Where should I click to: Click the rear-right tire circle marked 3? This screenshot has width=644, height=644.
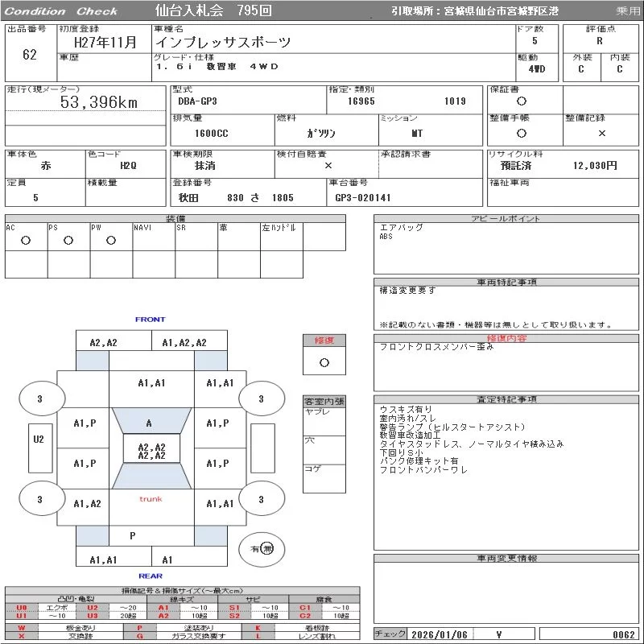pos(261,499)
